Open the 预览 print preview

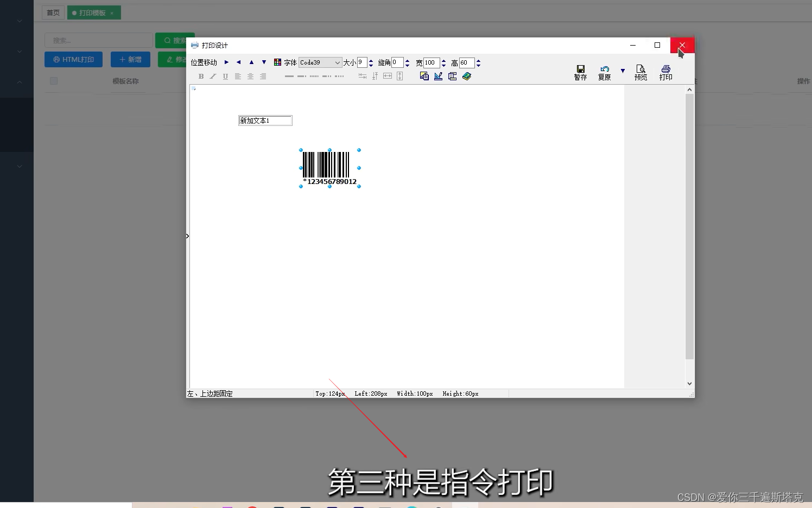[640, 73]
